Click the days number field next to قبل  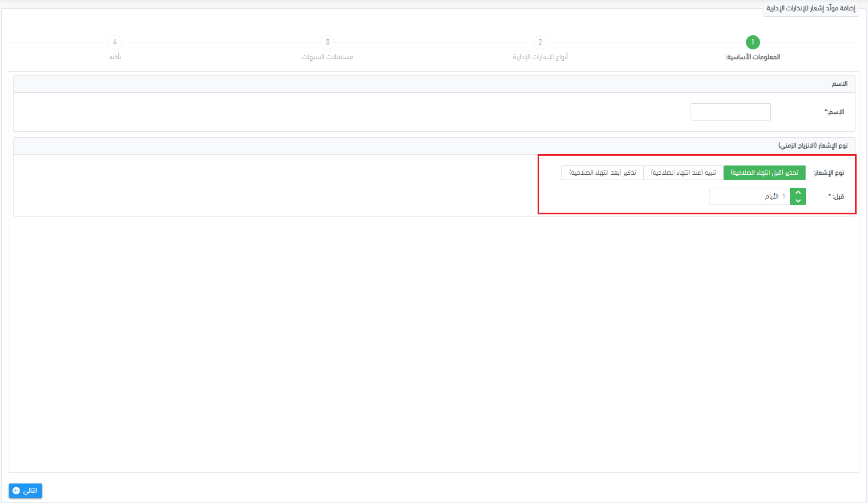pyautogui.click(x=750, y=196)
